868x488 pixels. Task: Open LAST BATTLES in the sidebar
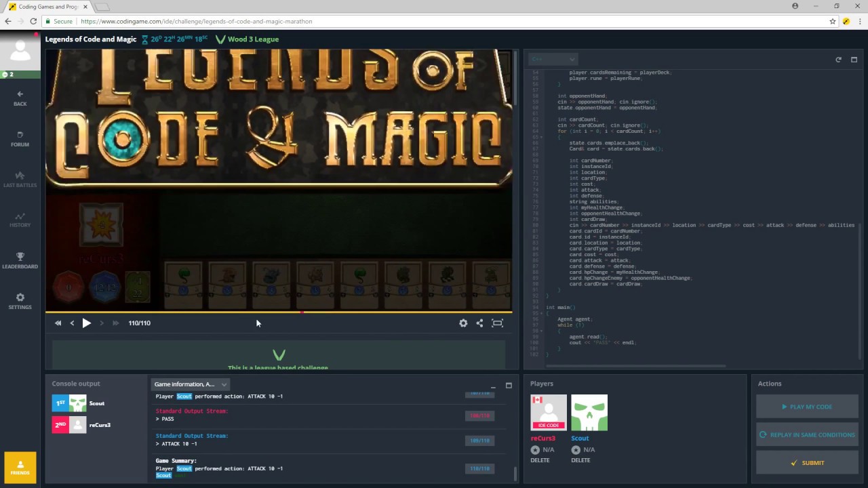pos(20,180)
